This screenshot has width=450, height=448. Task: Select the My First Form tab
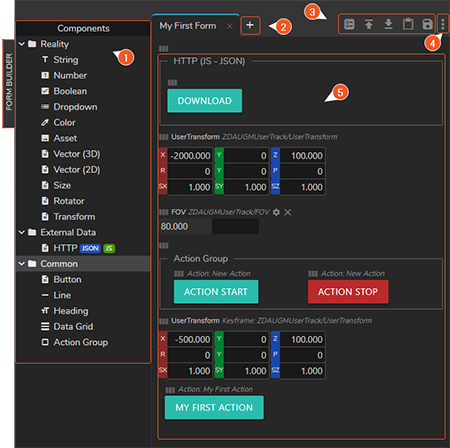(x=188, y=26)
